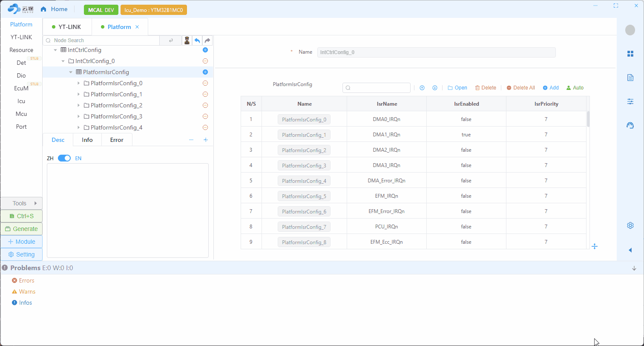
Task: Collapse Problems panel with down arrow
Action: pyautogui.click(x=634, y=268)
